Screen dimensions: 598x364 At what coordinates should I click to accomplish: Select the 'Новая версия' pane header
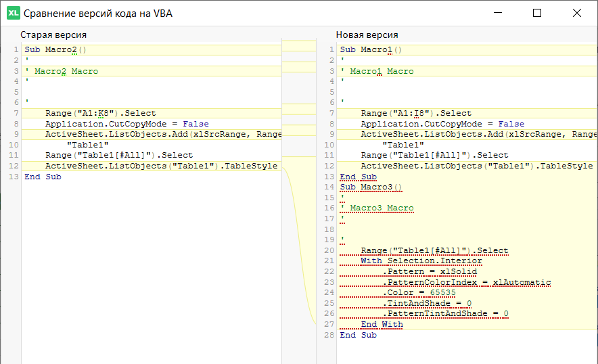coord(367,35)
